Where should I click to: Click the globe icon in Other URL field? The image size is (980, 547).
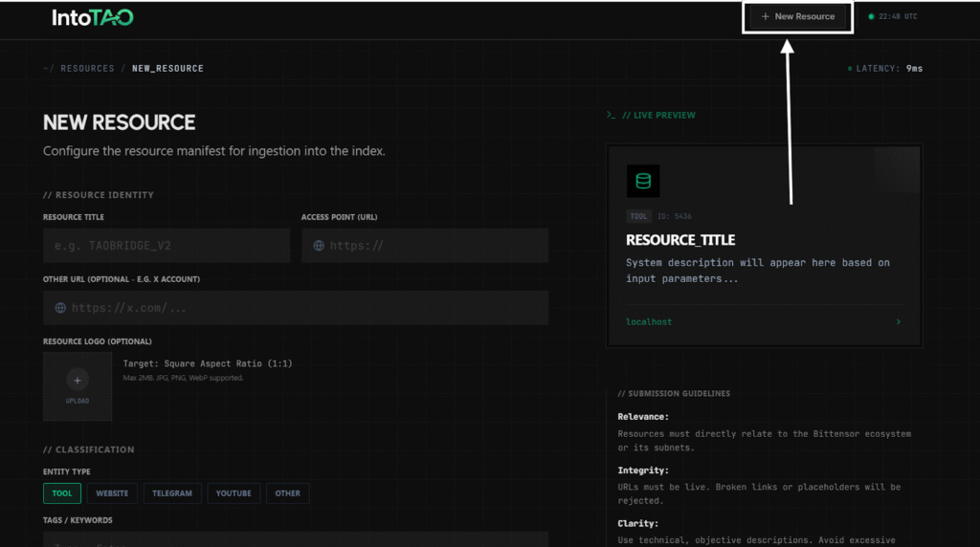tap(60, 308)
